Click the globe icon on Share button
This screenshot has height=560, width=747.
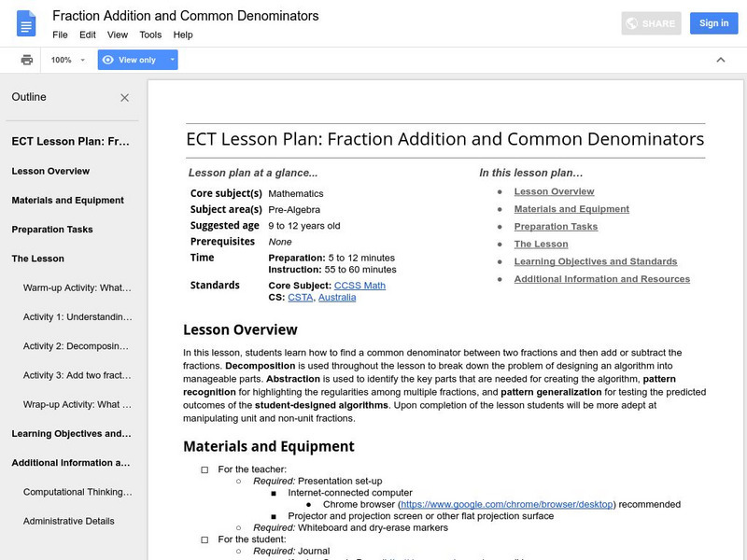click(x=631, y=23)
